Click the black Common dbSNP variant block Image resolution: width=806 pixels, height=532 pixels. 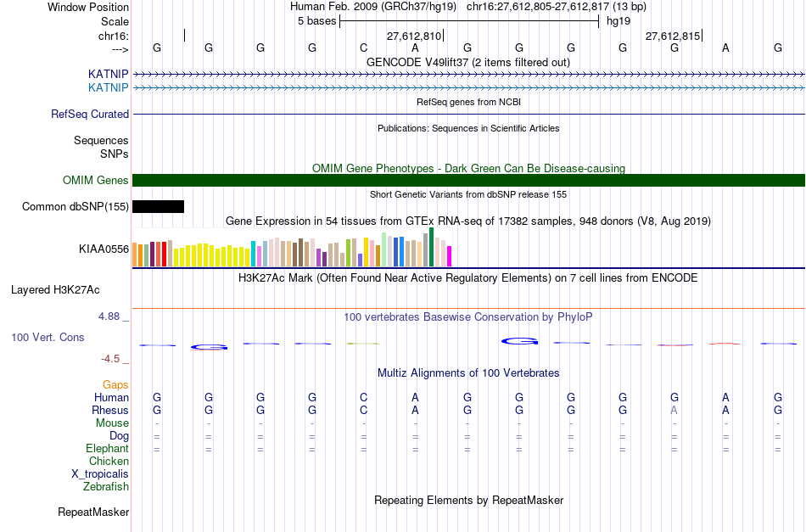[x=159, y=207]
